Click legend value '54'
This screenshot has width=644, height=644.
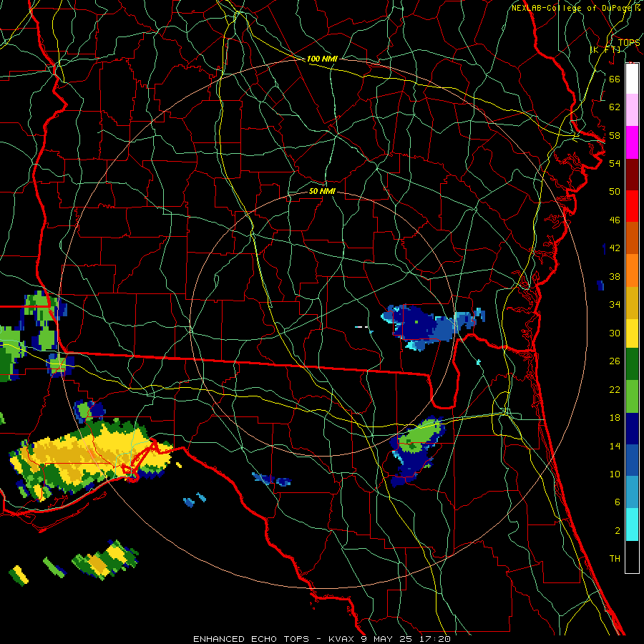(x=615, y=163)
